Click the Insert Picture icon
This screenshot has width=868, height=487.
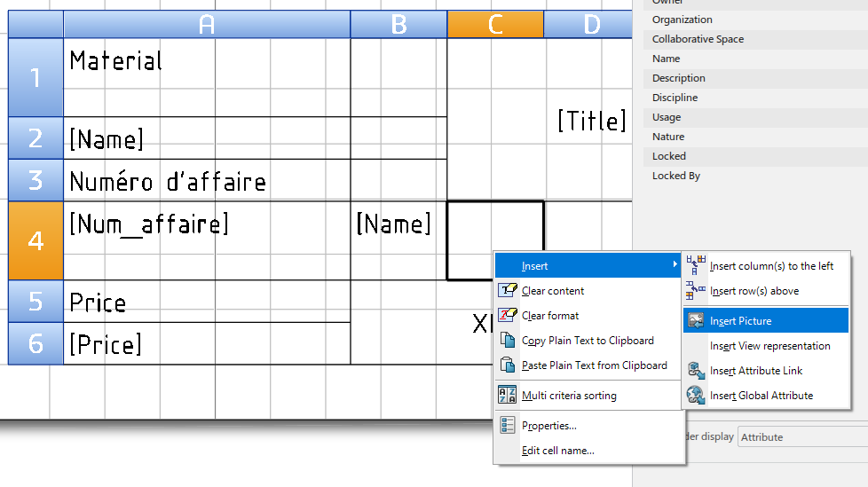pos(696,320)
